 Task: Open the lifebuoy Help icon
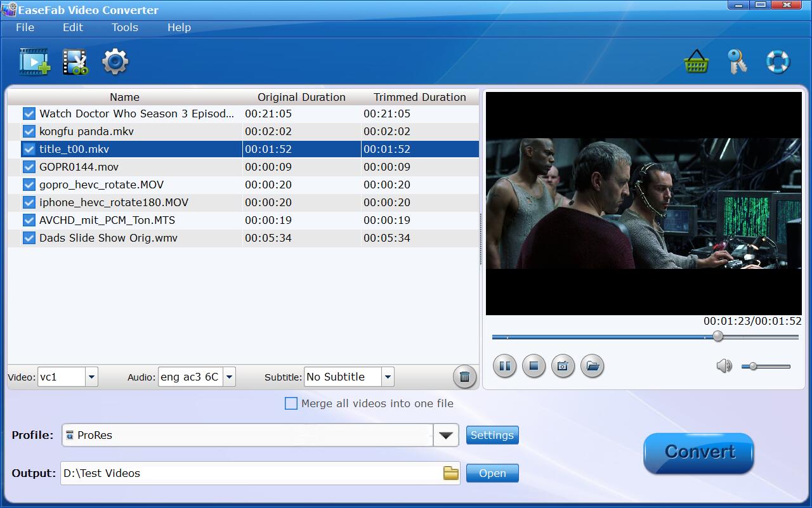777,62
